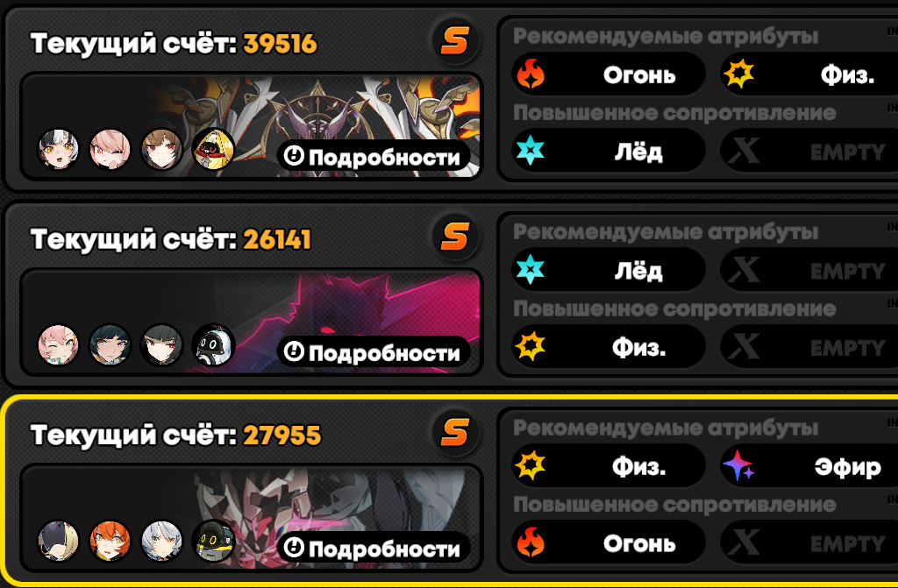Viewport: 898px width, 588px height.
Task: Open Подробности for the 27955 score
Action: point(374,548)
